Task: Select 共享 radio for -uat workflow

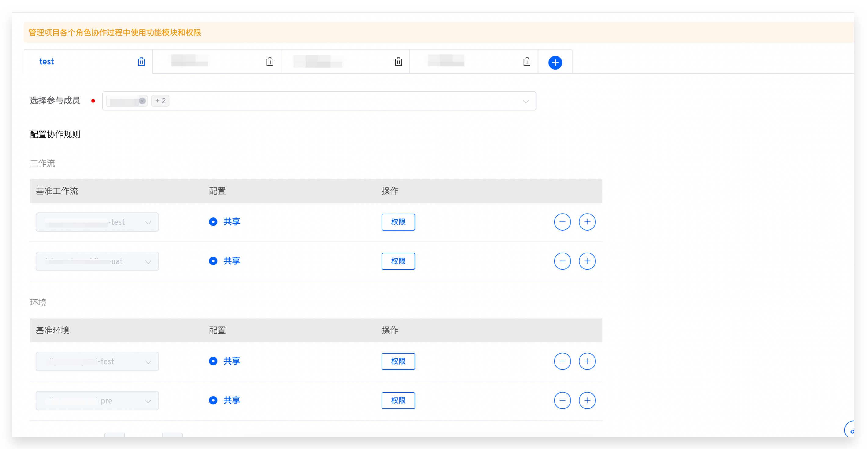Action: [x=213, y=261]
